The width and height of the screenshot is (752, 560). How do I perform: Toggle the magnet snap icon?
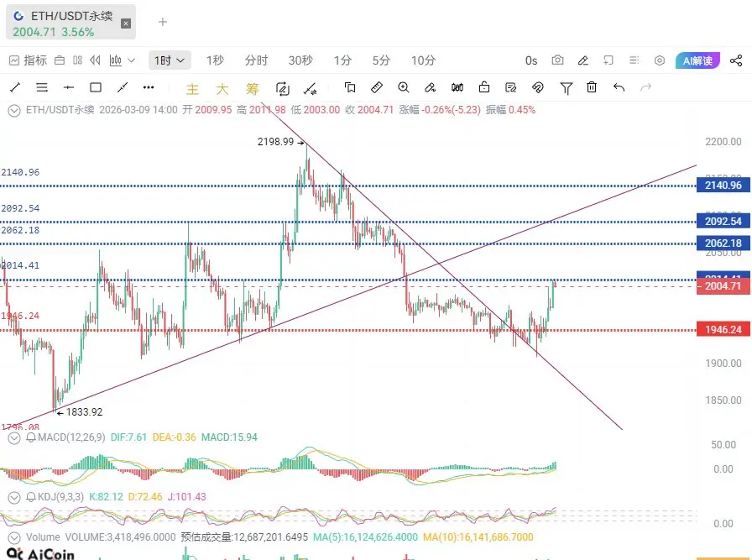pyautogui.click(x=538, y=87)
